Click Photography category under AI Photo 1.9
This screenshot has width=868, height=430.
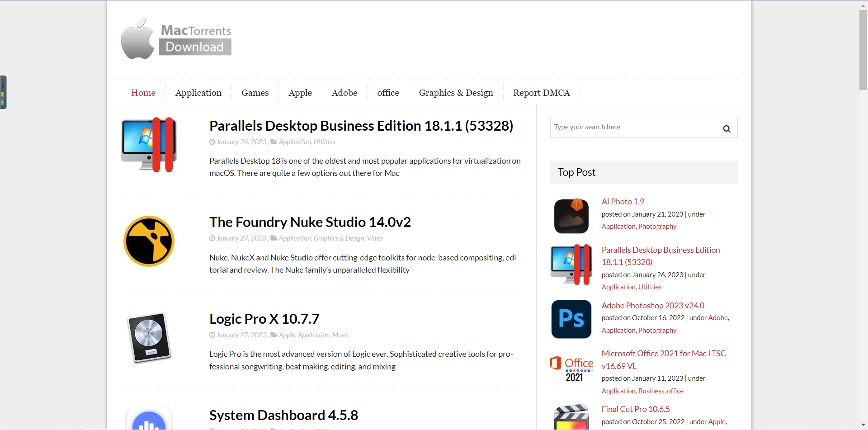pos(657,227)
